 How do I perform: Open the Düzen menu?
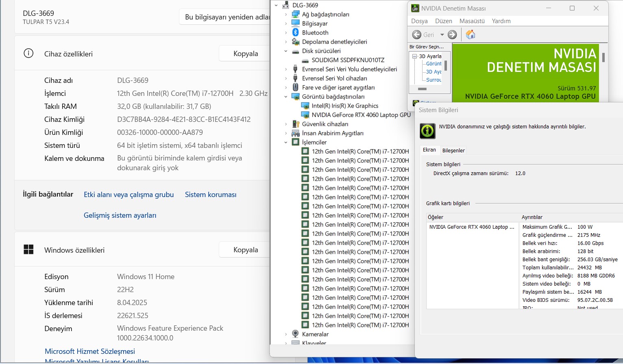(x=444, y=21)
